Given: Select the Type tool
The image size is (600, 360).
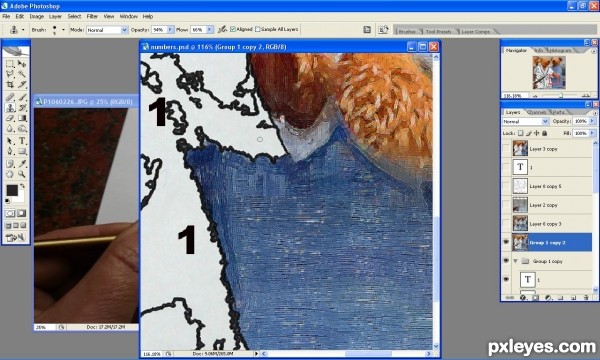Looking at the screenshot, I should pyautogui.click(x=22, y=141).
